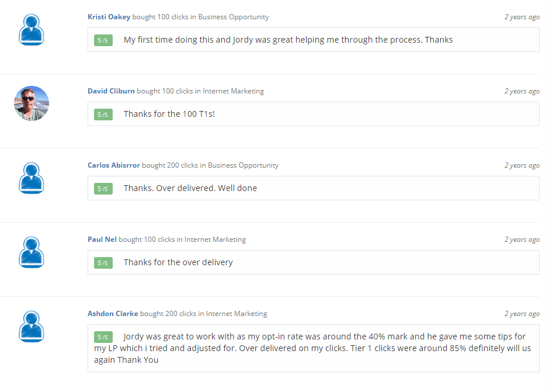
Task: Click the '2 years ago' timestamp on Ashdon's review
Action: pos(521,314)
